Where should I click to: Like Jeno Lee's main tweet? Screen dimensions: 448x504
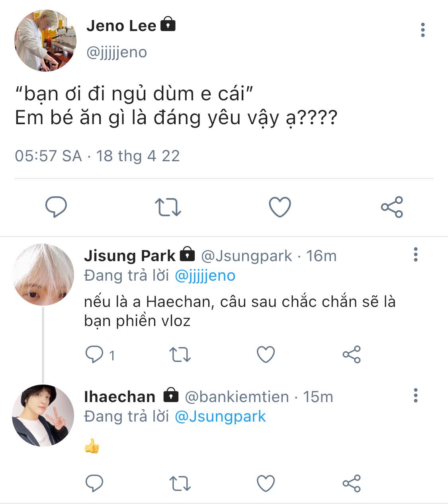pyautogui.click(x=280, y=207)
